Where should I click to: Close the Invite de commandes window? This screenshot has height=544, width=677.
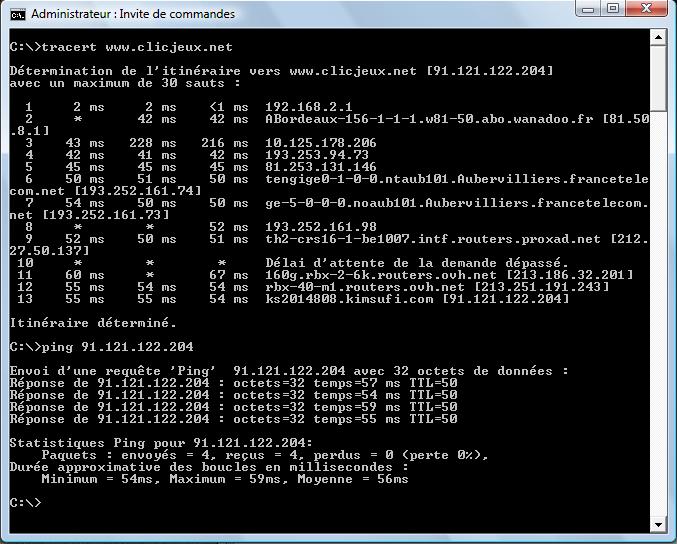point(648,10)
